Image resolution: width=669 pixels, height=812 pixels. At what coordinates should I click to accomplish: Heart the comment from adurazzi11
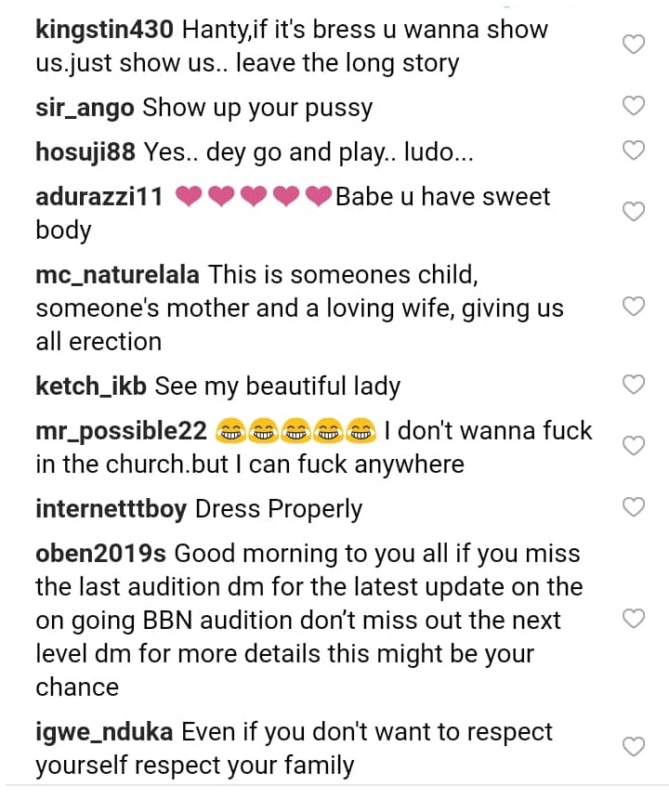(633, 212)
